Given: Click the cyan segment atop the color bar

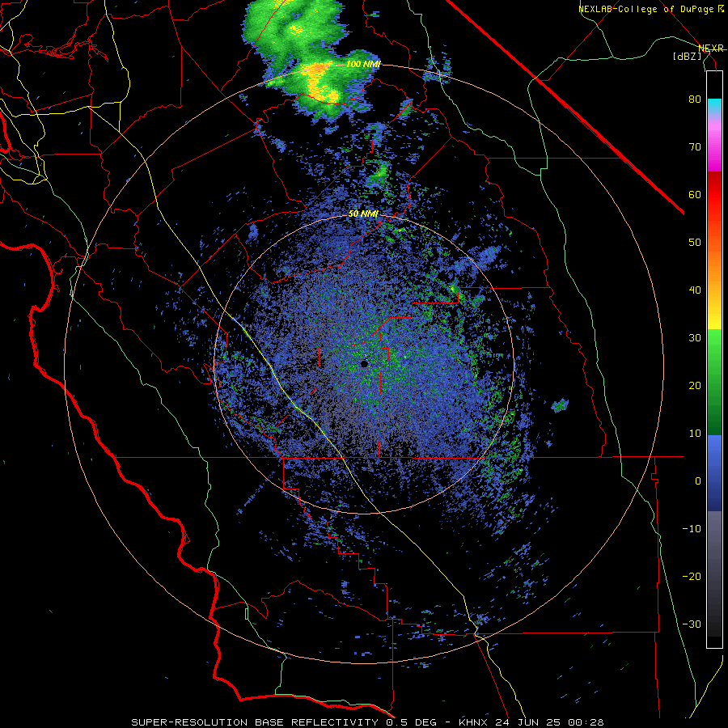Looking at the screenshot, I should [x=714, y=107].
